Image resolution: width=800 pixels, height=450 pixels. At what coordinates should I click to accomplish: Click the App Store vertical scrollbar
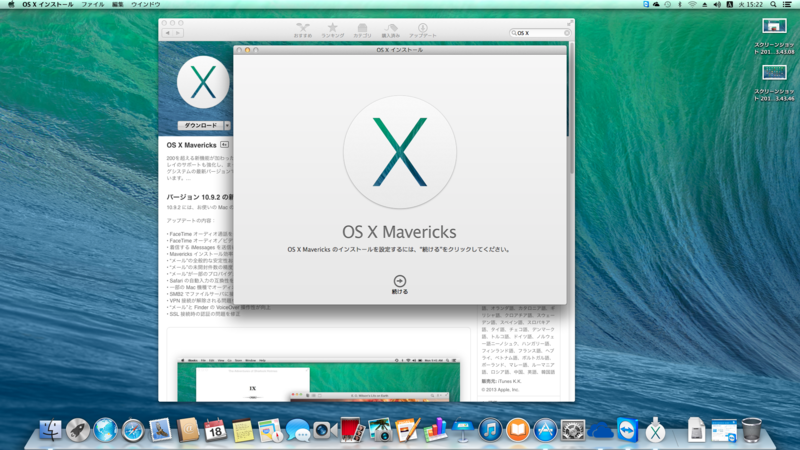point(571,107)
